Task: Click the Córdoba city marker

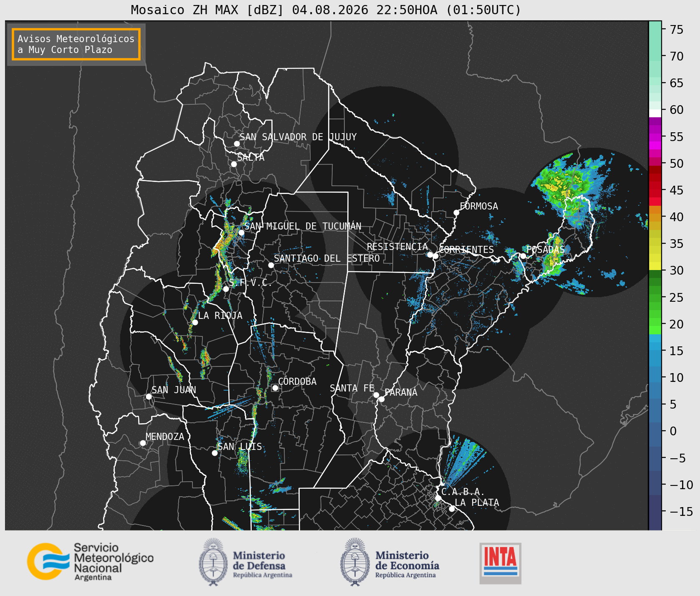Action: pos(275,388)
